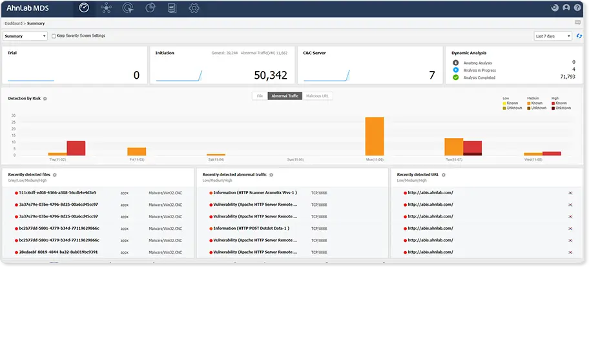
Task: Open the Dashboard breadcrumb link
Action: point(14,23)
